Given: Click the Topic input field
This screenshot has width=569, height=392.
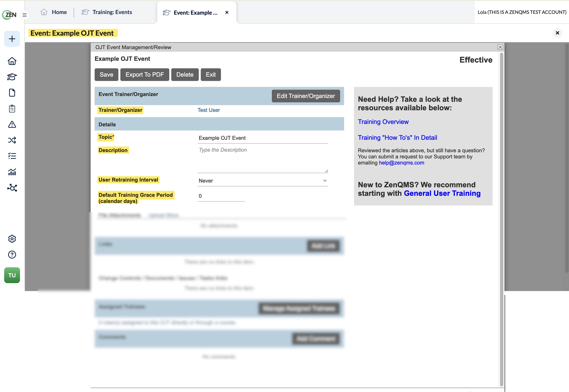Looking at the screenshot, I should click(263, 138).
